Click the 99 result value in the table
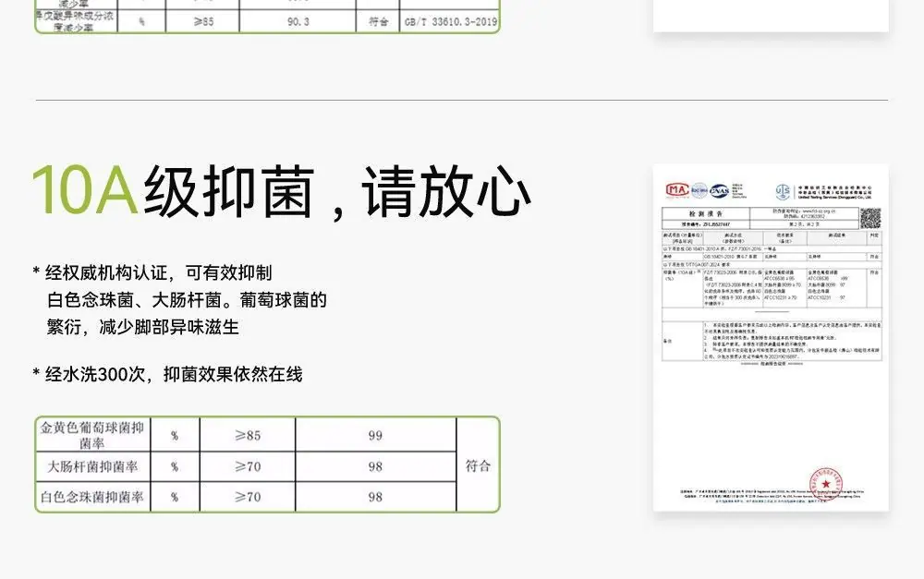Viewport: 924px width, 579px height. [x=375, y=435]
